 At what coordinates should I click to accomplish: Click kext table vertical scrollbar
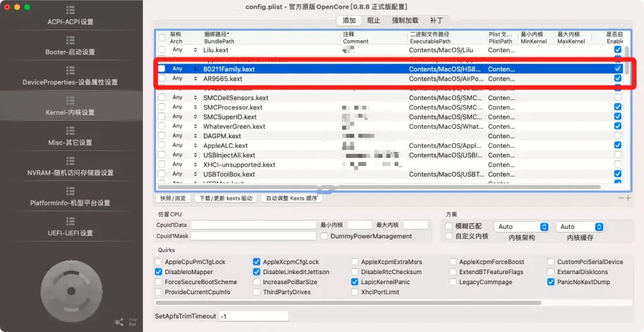627,60
